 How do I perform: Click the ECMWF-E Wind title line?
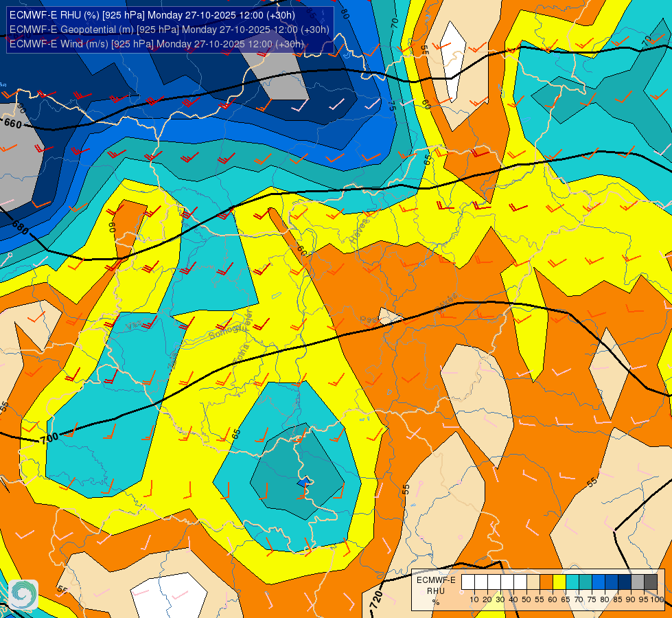tap(157, 44)
